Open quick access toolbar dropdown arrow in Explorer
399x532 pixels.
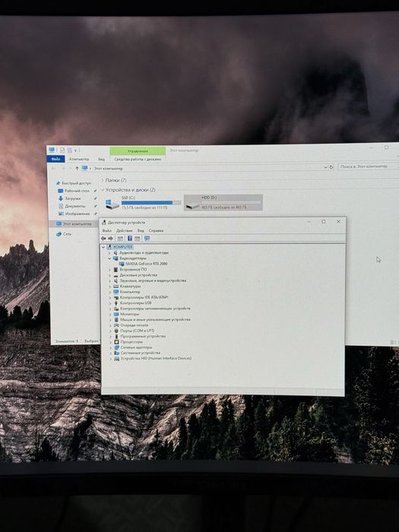point(76,150)
